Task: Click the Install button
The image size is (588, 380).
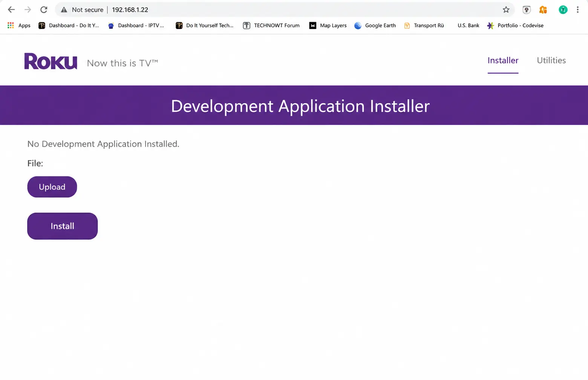Action: 63,226
